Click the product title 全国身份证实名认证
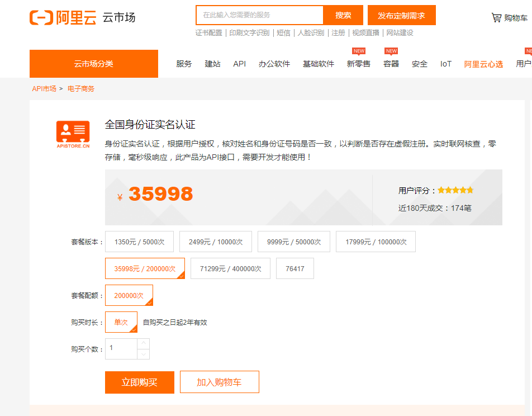532x416 pixels. (x=150, y=125)
